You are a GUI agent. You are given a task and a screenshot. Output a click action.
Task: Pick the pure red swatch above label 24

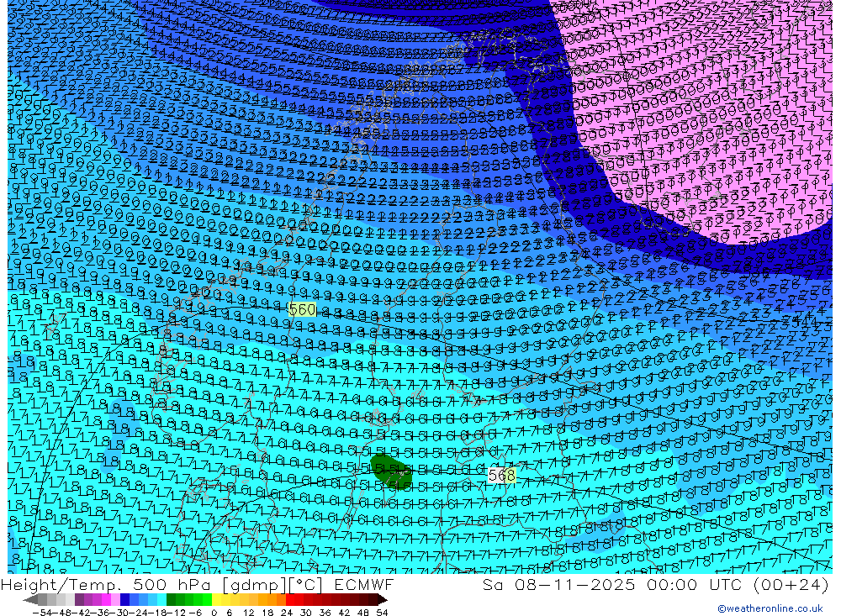(x=290, y=600)
